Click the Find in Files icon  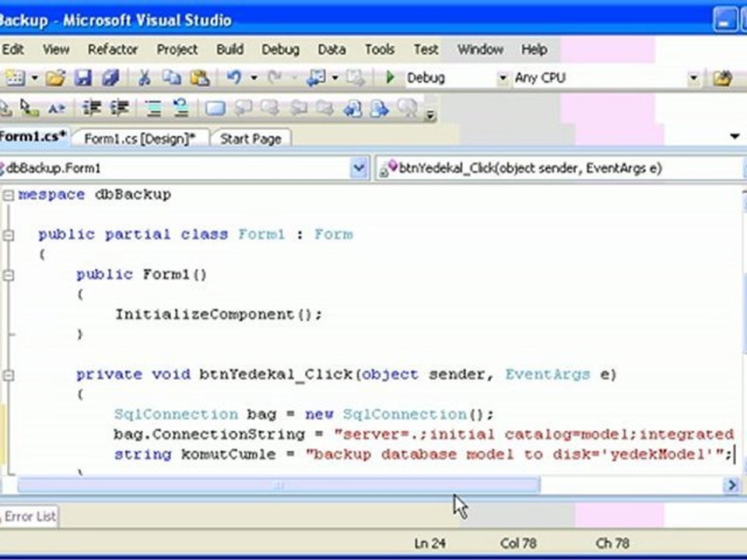[x=722, y=78]
